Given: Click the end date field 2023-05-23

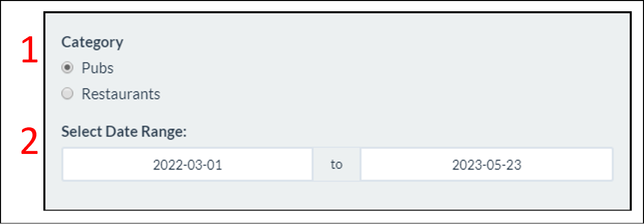Looking at the screenshot, I should coord(486,165).
